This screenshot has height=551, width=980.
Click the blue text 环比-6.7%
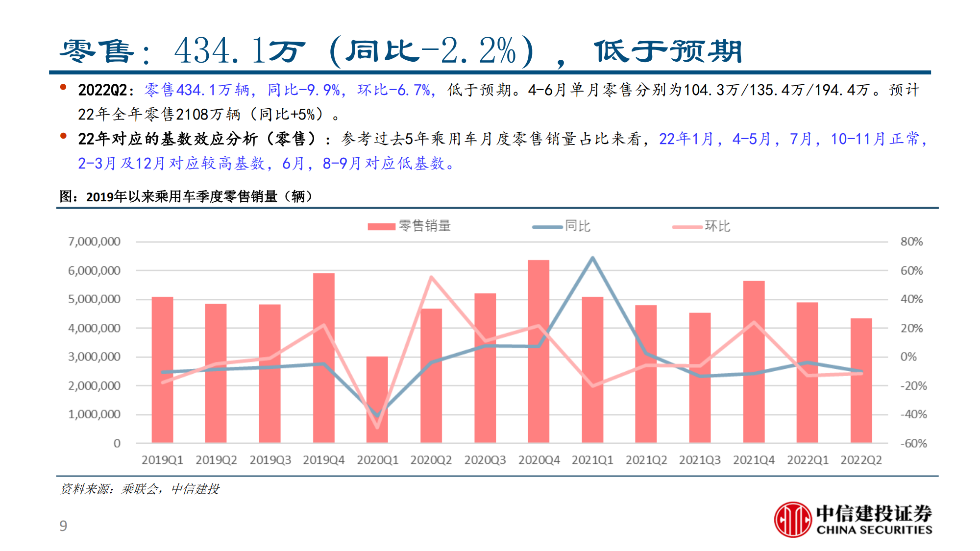coord(394,90)
